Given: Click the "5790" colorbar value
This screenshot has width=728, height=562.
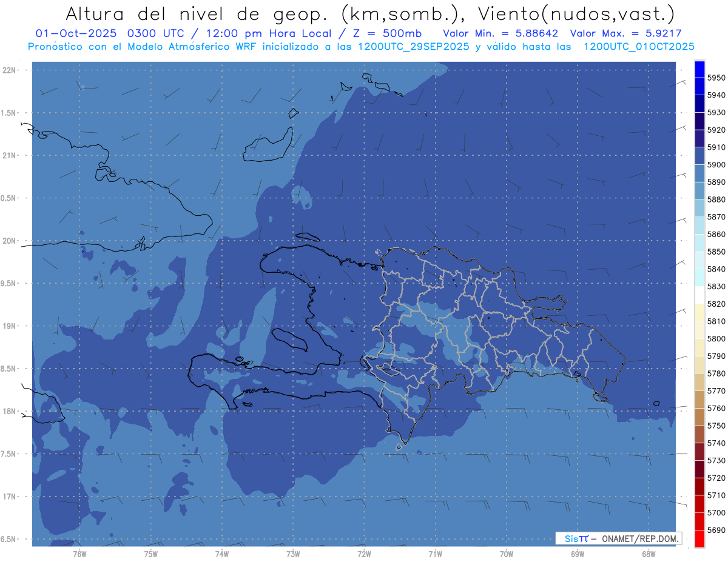Looking at the screenshot, I should pos(716,356).
